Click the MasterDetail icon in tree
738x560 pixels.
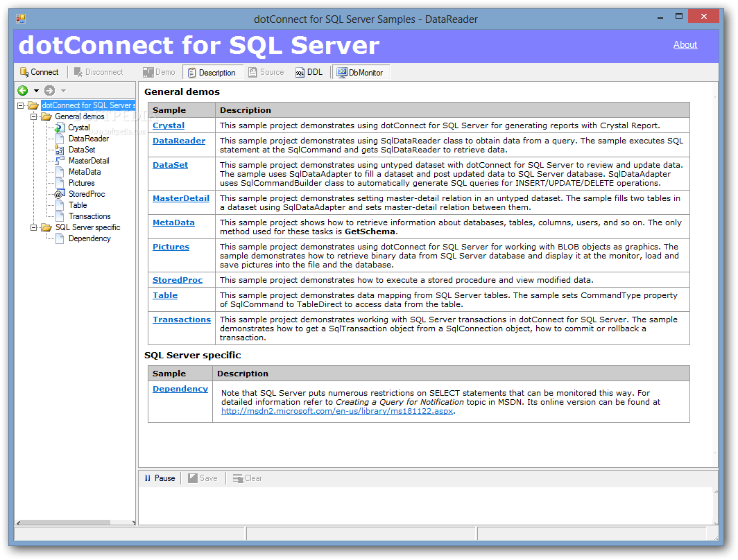(60, 161)
